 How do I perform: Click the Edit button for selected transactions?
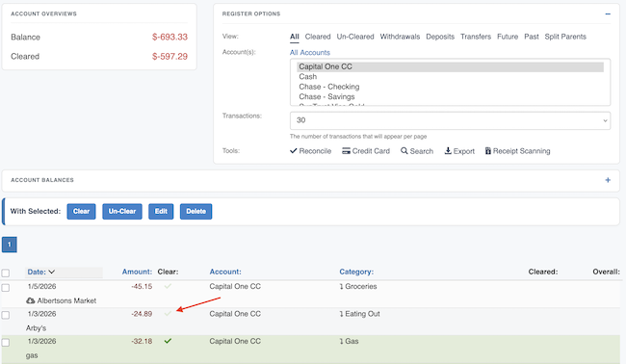(x=161, y=211)
